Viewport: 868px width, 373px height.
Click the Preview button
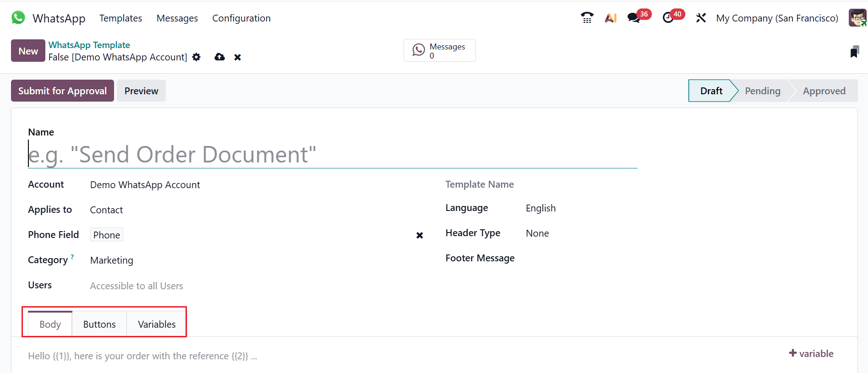tap(141, 91)
